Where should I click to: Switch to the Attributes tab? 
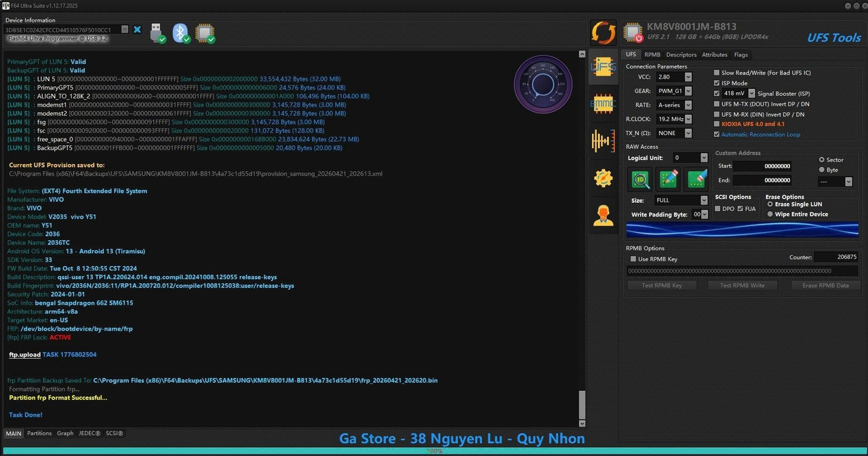click(715, 54)
